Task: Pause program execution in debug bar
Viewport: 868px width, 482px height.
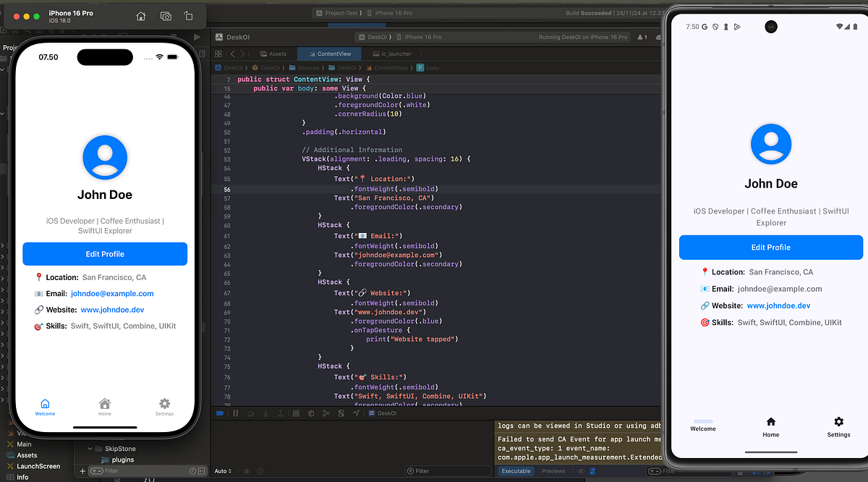Action: point(235,413)
